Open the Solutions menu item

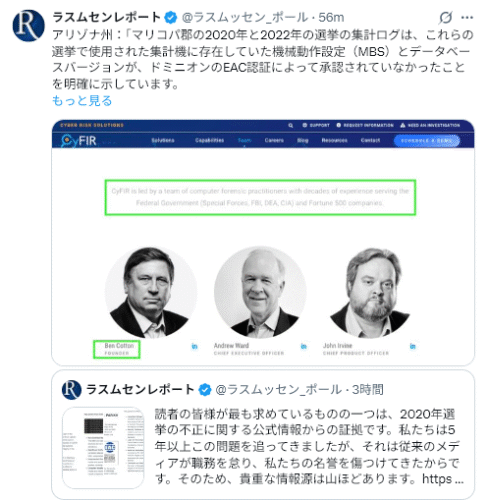pyautogui.click(x=163, y=140)
